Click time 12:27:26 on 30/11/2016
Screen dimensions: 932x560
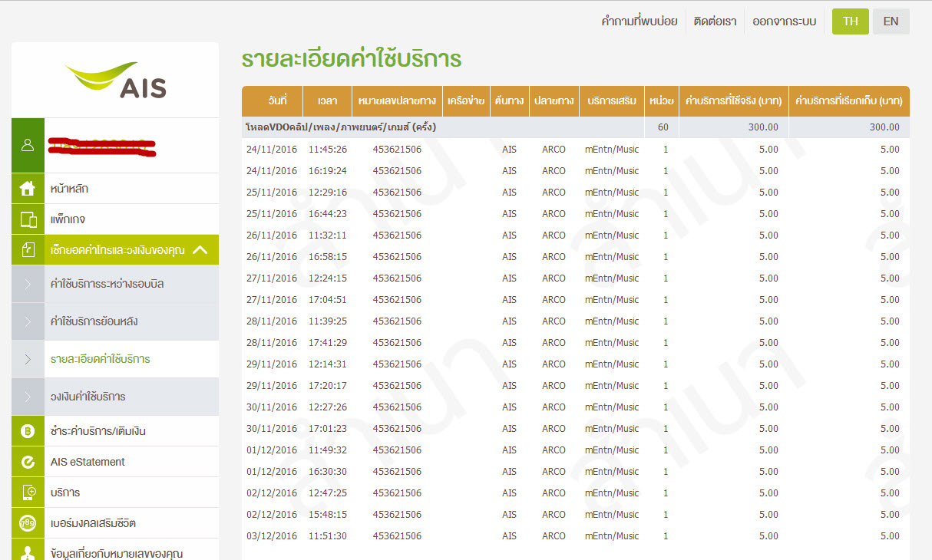(x=328, y=407)
